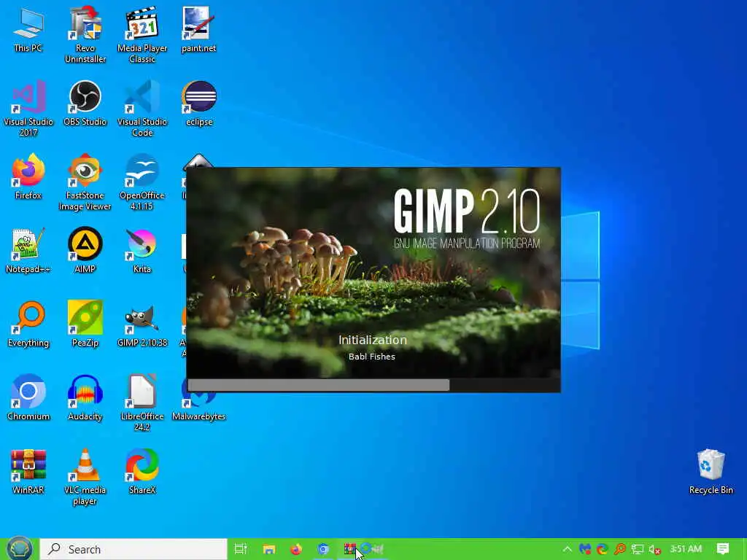
Task: Open Visual Studio Code shortcut
Action: pyautogui.click(x=142, y=109)
